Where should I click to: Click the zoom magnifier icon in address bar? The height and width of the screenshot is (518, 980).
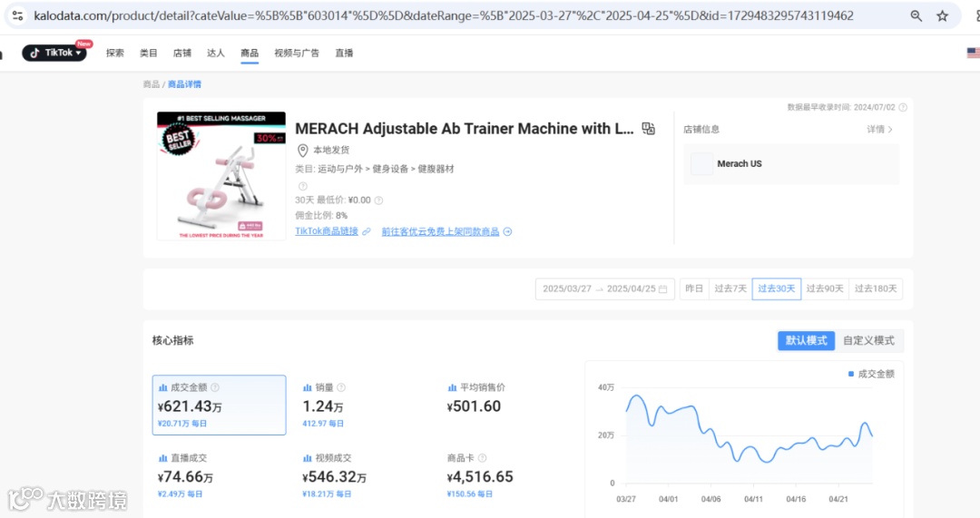[x=916, y=16]
